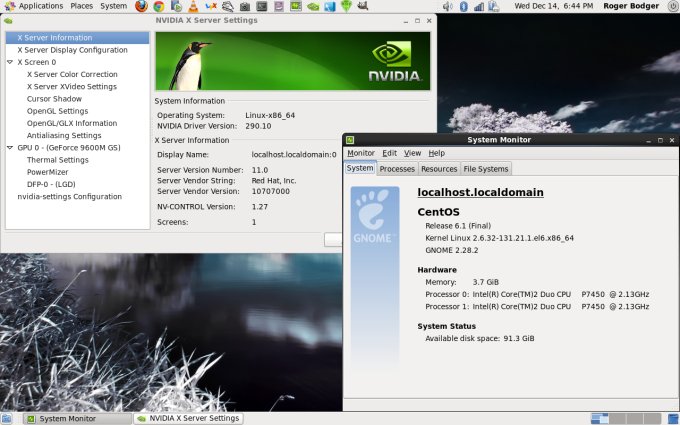
Task: Click the Available disk space 91.3 GiB value
Action: tap(519, 338)
